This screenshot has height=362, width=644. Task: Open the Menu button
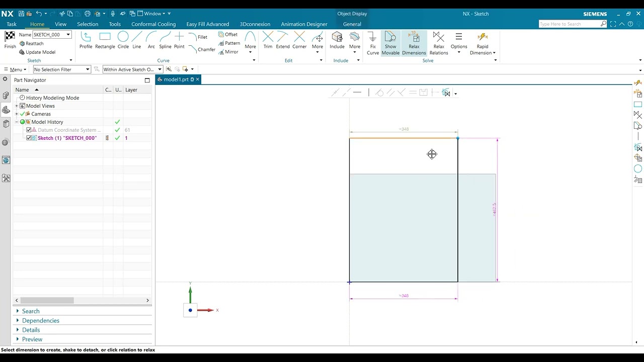pos(15,69)
